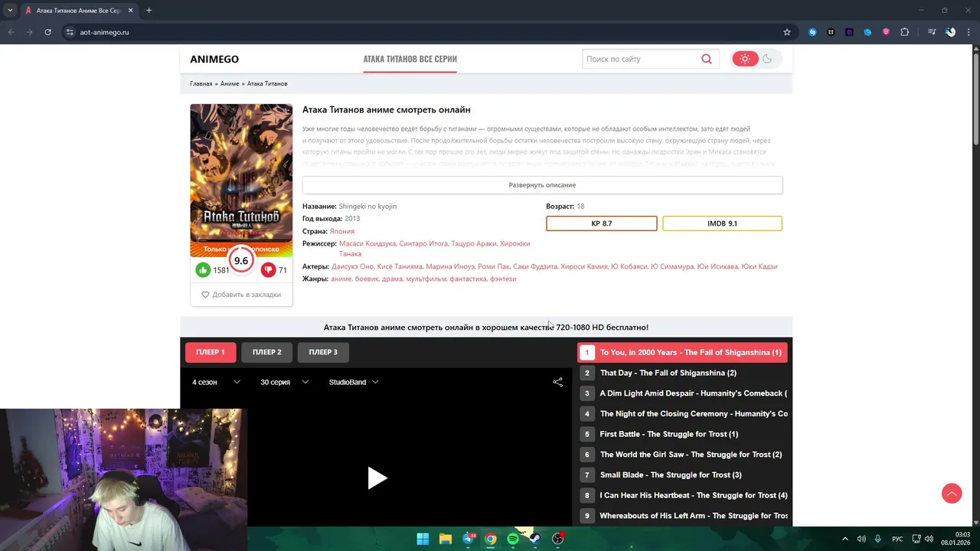Open the Shazam browser extension
Screen dimensions: 980x551
[x=812, y=32]
